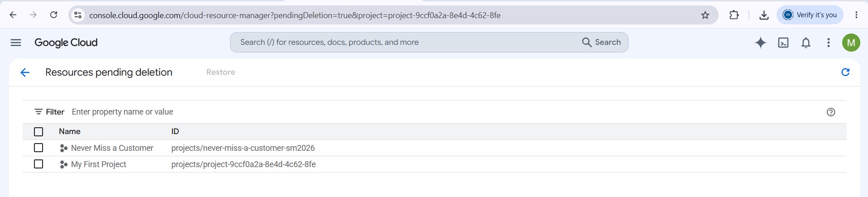Open notifications bell
The width and height of the screenshot is (868, 197).
click(806, 43)
